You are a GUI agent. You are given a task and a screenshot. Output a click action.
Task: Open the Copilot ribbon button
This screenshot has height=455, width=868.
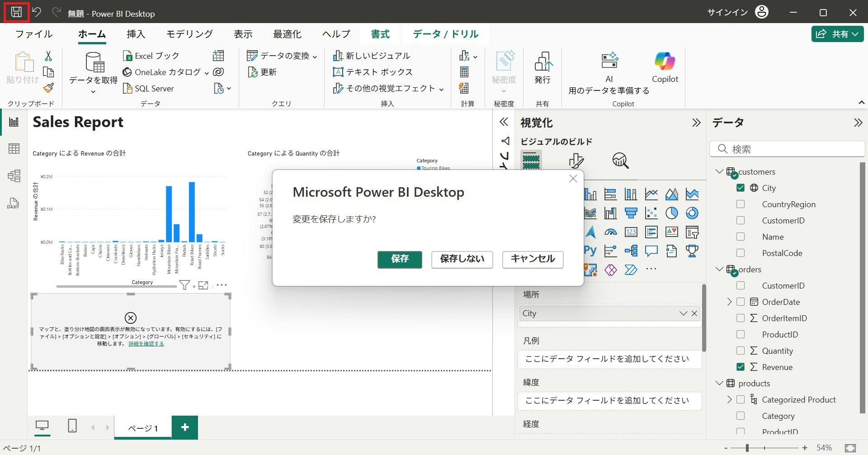665,67
